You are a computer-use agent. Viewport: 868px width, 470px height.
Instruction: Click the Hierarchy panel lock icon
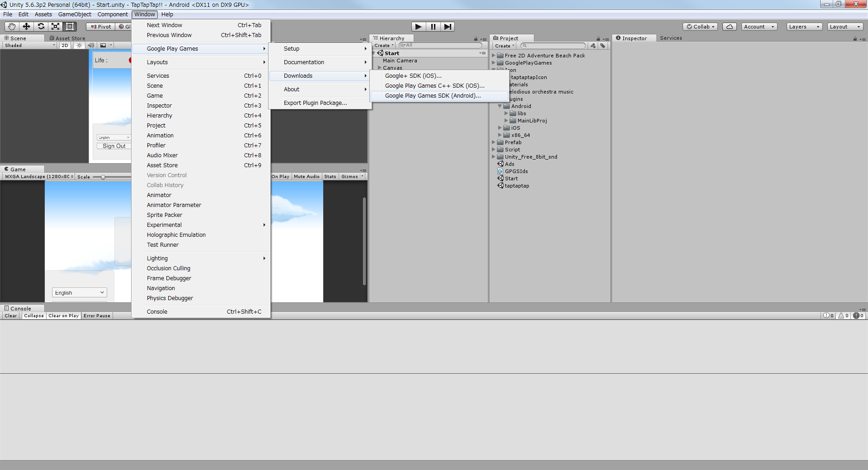click(x=476, y=39)
